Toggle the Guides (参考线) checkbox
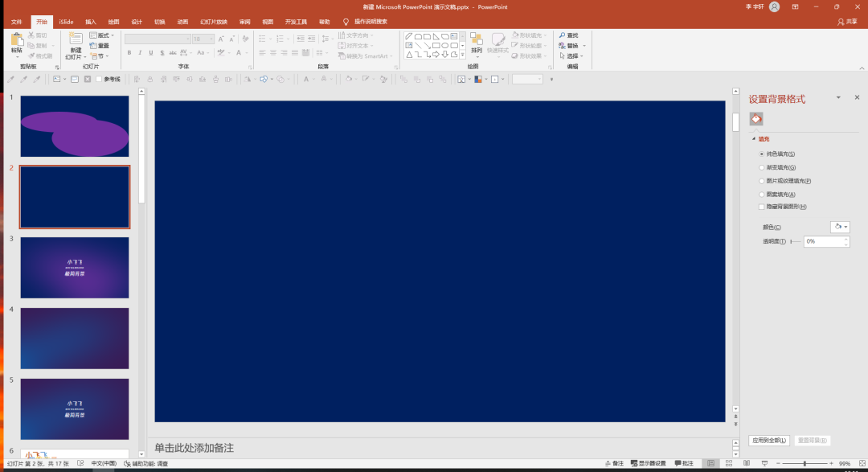Screen dimensions: 868x472 (x=99, y=80)
